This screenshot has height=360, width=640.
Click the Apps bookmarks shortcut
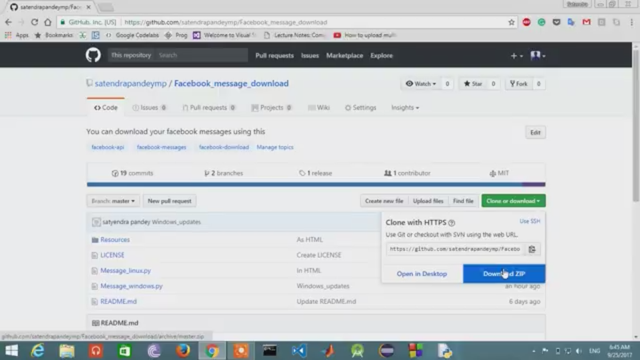tap(17, 35)
